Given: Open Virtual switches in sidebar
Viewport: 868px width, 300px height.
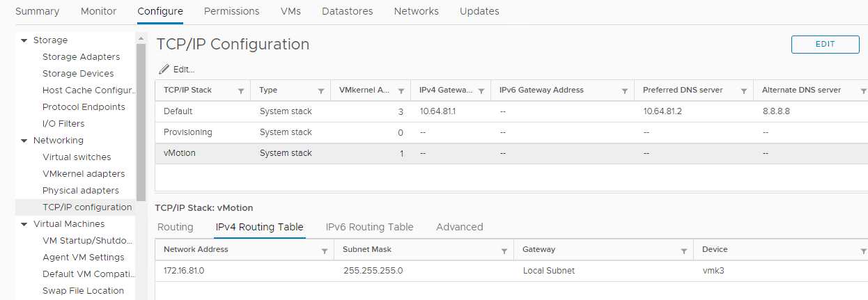Looking at the screenshot, I should pyautogui.click(x=77, y=157).
